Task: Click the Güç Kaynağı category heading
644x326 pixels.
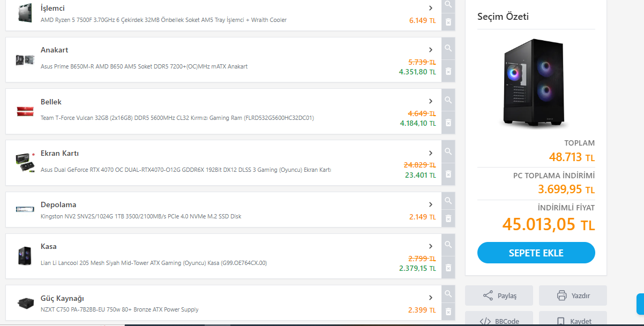Action: pyautogui.click(x=62, y=298)
